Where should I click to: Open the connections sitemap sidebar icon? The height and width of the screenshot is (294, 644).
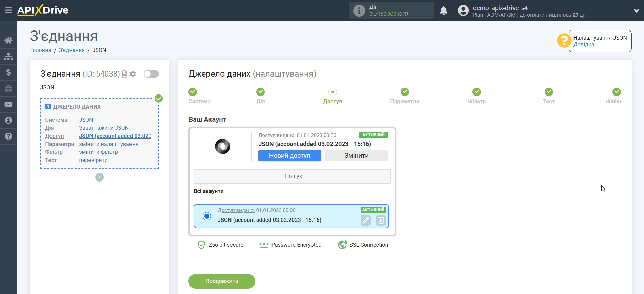[8, 56]
